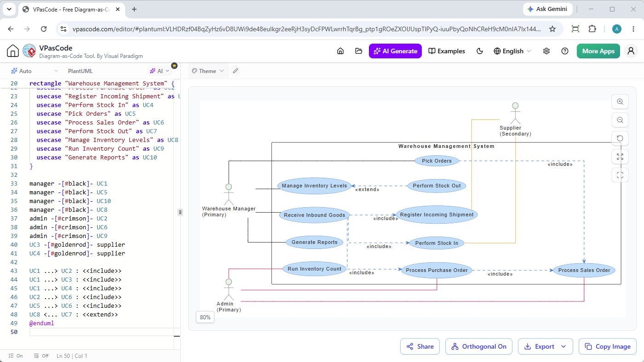Click the Supplier (Secondary) actor
Image resolution: width=644 pixels, height=362 pixels.
515,119
